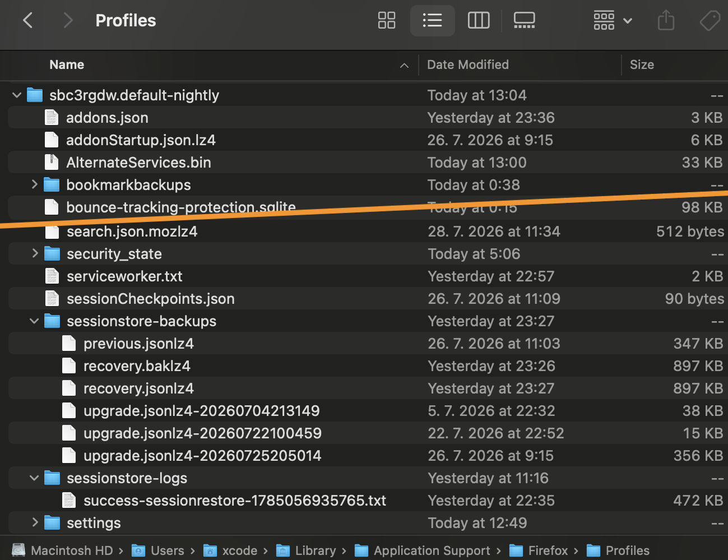Select the serviceworker.txt file icon

(52, 276)
